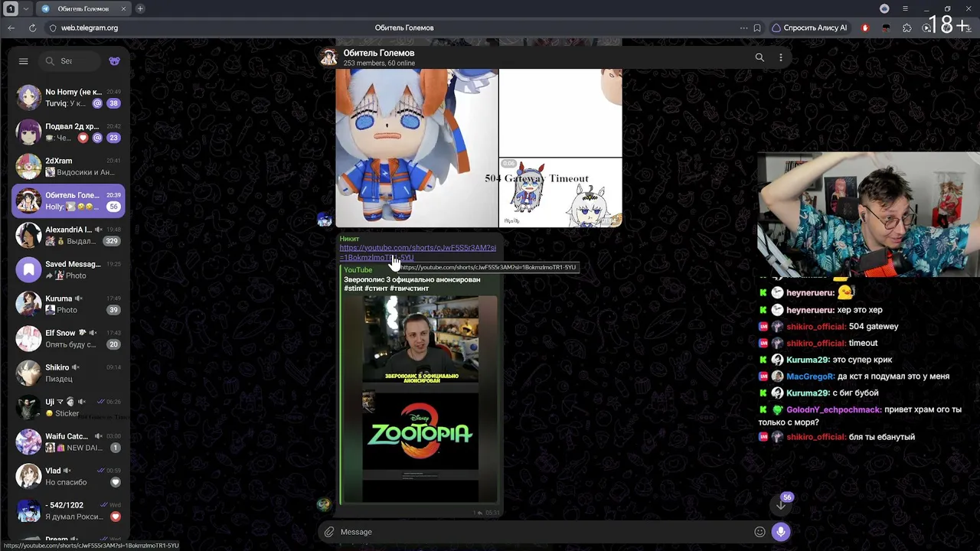The image size is (980, 551).
Task: Close the Обитель Големов browser tab
Action: coord(123,8)
